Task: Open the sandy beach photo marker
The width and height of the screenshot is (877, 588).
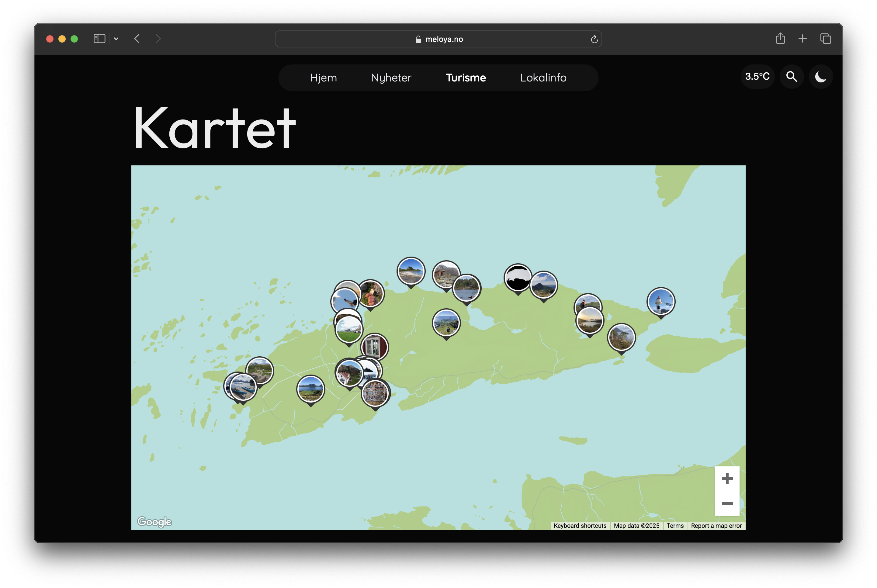Action: tap(411, 272)
